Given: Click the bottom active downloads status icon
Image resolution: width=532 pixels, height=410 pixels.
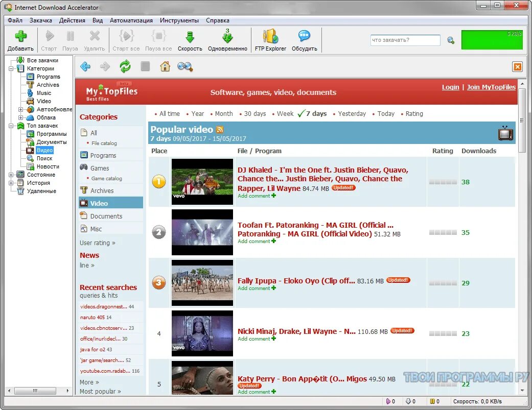Looking at the screenshot, I should pyautogui.click(x=388, y=401).
